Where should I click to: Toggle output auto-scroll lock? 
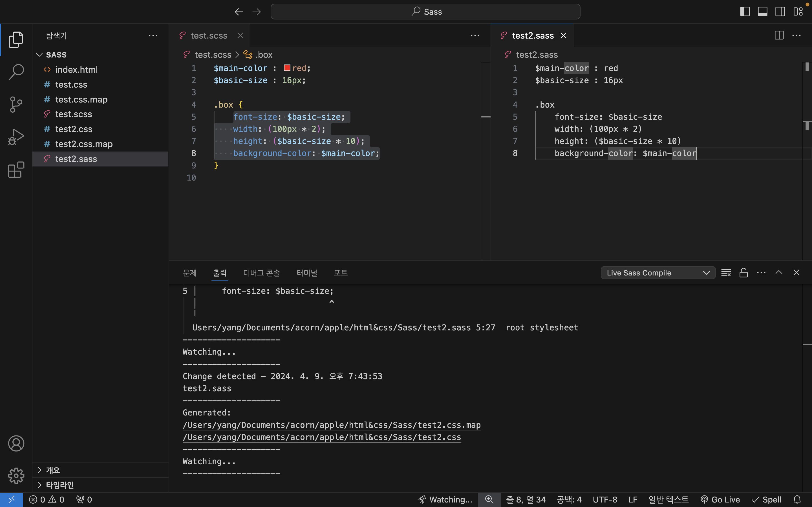click(743, 273)
